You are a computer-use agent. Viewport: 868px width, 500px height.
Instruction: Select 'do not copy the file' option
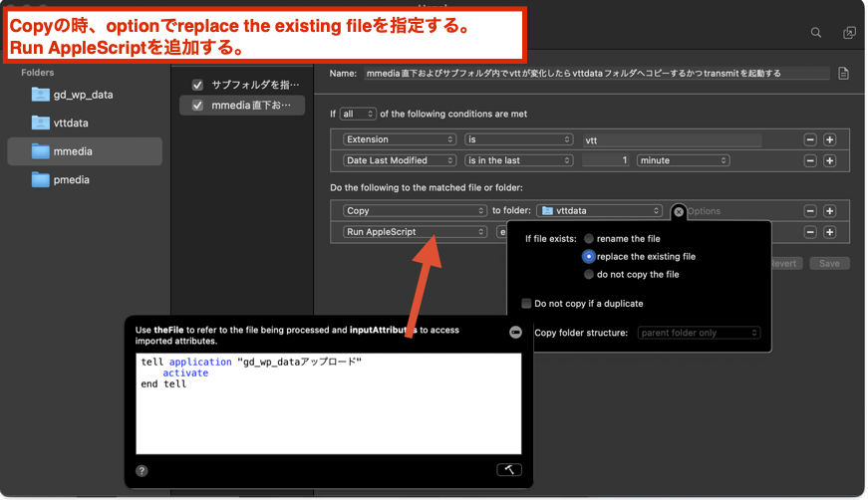click(589, 274)
